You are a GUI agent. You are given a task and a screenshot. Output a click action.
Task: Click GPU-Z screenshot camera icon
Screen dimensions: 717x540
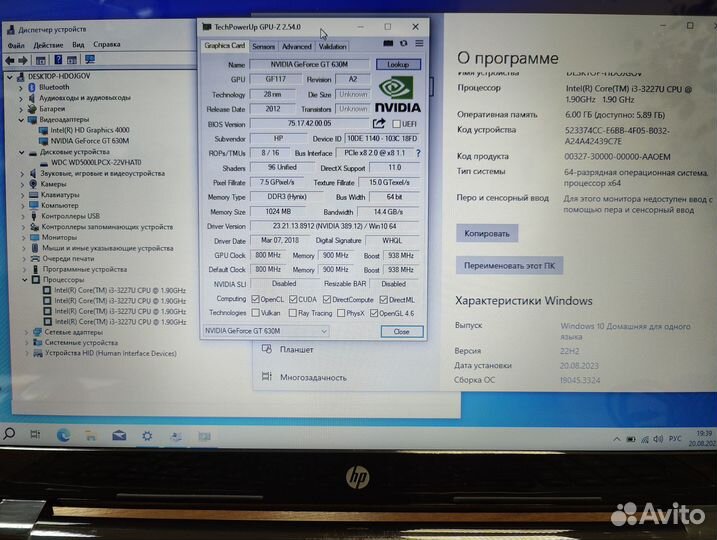pos(388,43)
